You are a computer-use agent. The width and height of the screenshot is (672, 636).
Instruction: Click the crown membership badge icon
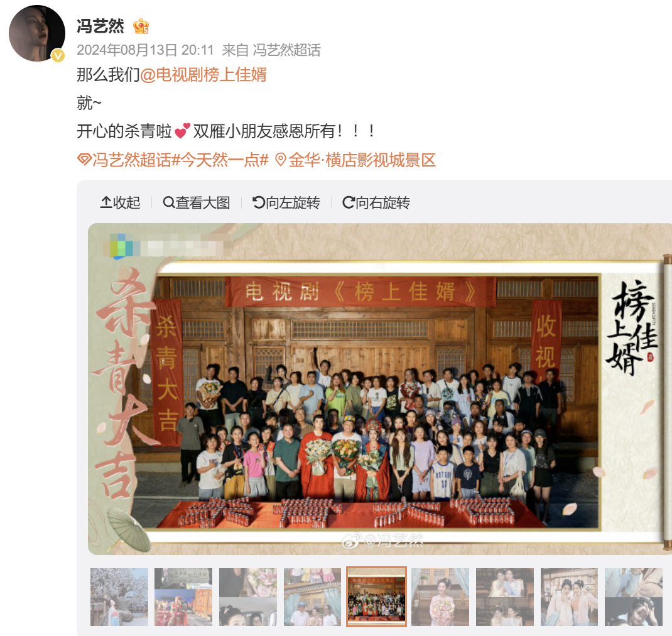tap(141, 26)
